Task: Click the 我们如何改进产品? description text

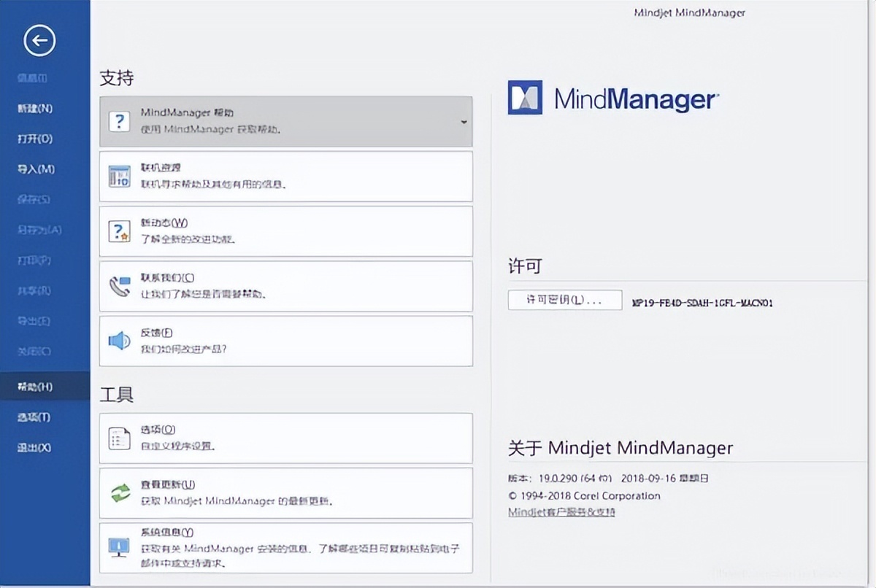Action: [x=183, y=349]
